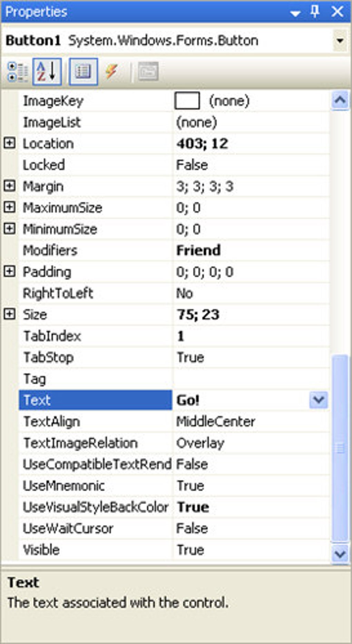The image size is (352, 644).
Task: Close the Properties panel
Action: [337, 12]
